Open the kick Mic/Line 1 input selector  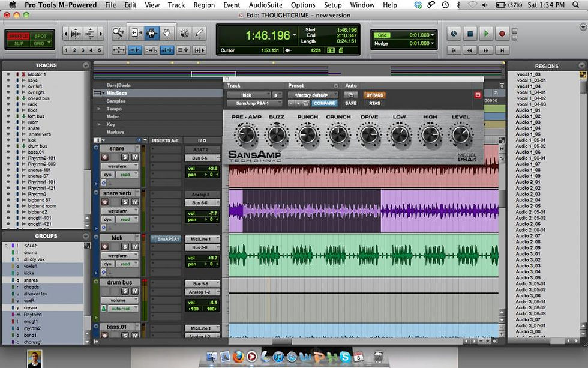[202, 239]
